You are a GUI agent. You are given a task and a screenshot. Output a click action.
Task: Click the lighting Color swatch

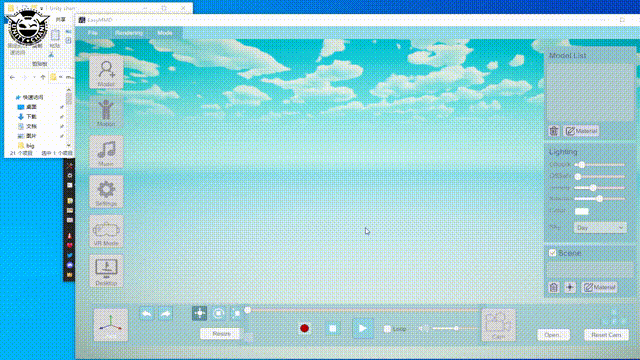coord(582,211)
